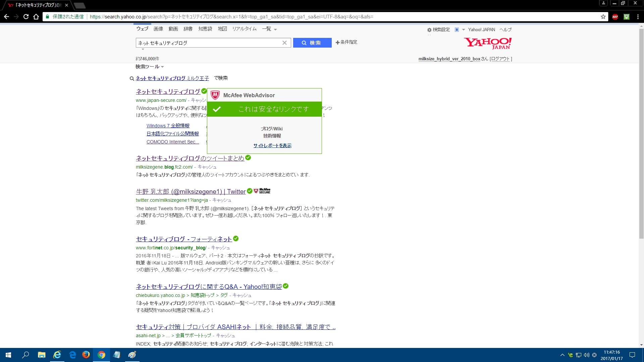The height and width of the screenshot is (362, 644).
Task: Clear the search box with the X icon
Action: [284, 43]
